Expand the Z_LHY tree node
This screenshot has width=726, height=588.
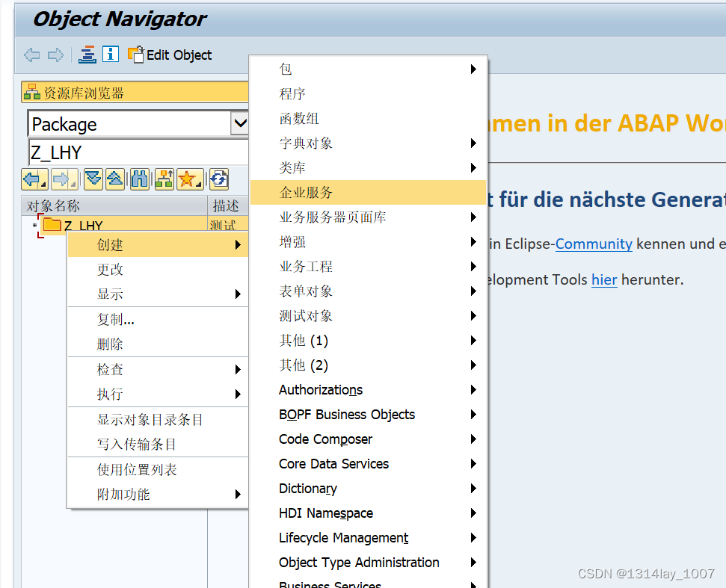pyautogui.click(x=34, y=226)
